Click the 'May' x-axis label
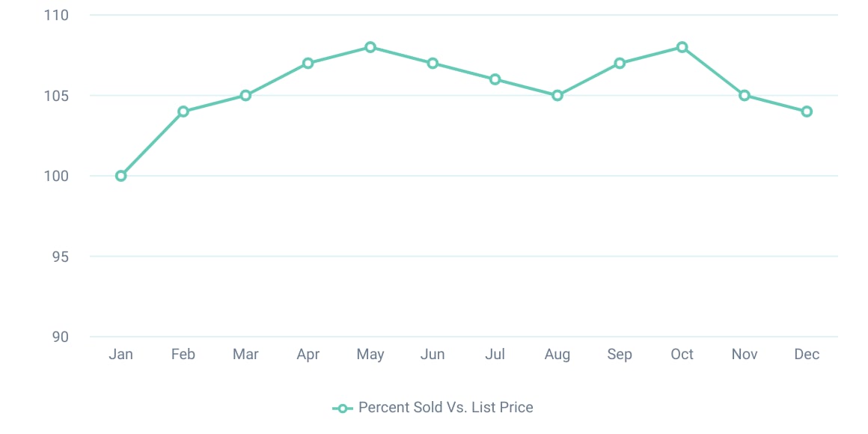Screen dimensions: 868x434 point(370,355)
